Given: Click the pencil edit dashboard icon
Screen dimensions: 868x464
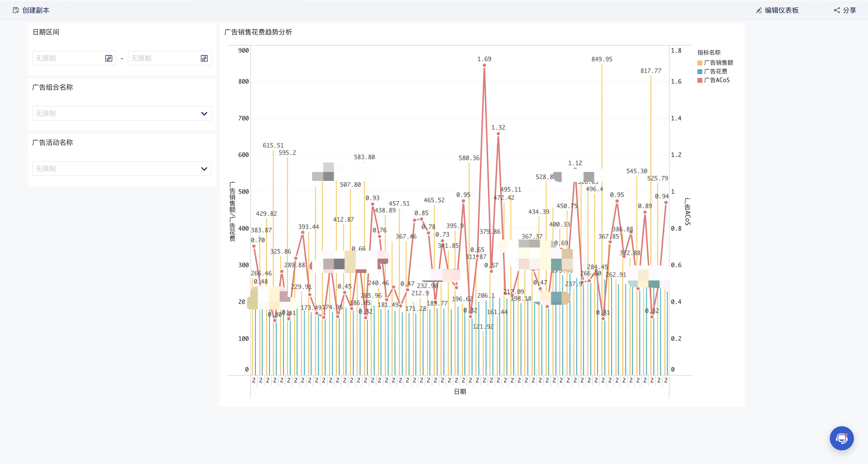Looking at the screenshot, I should coord(759,10).
